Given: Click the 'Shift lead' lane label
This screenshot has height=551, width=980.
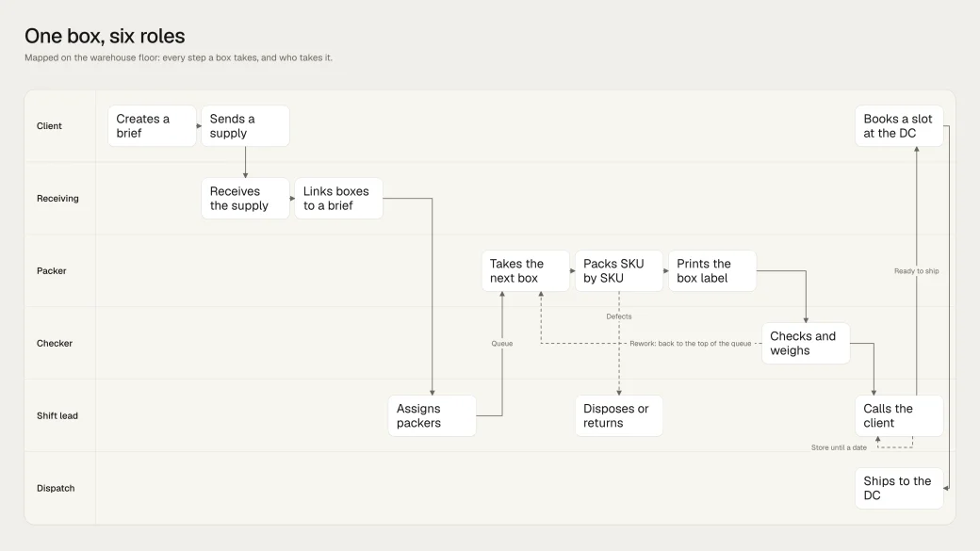Looking at the screenshot, I should point(57,415).
